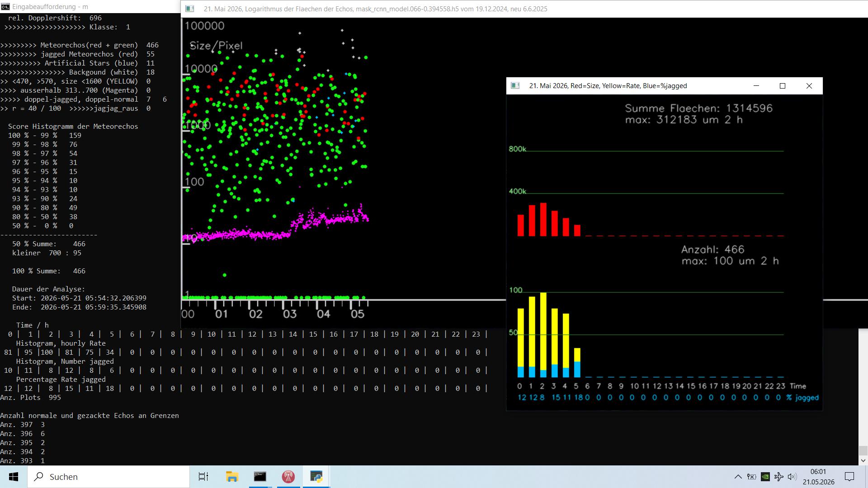868x488 pixels.
Task: Click the 'Anz. Plots 995' line
Action: [30, 398]
